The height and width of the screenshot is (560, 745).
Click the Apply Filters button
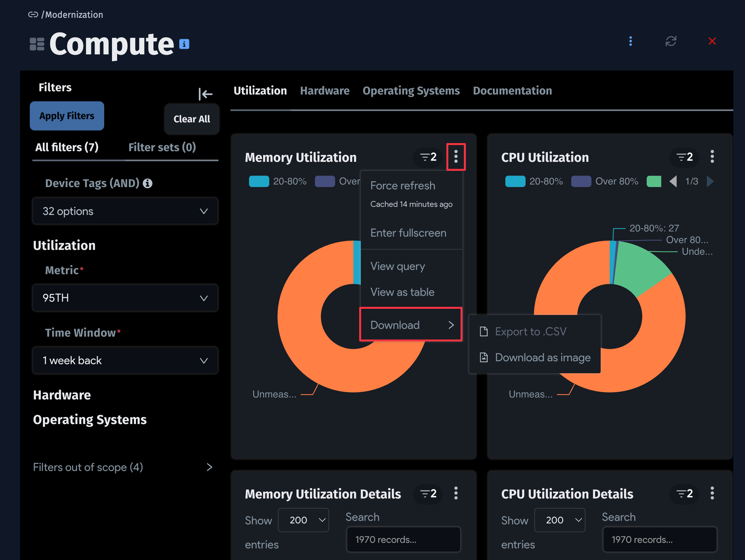(67, 116)
